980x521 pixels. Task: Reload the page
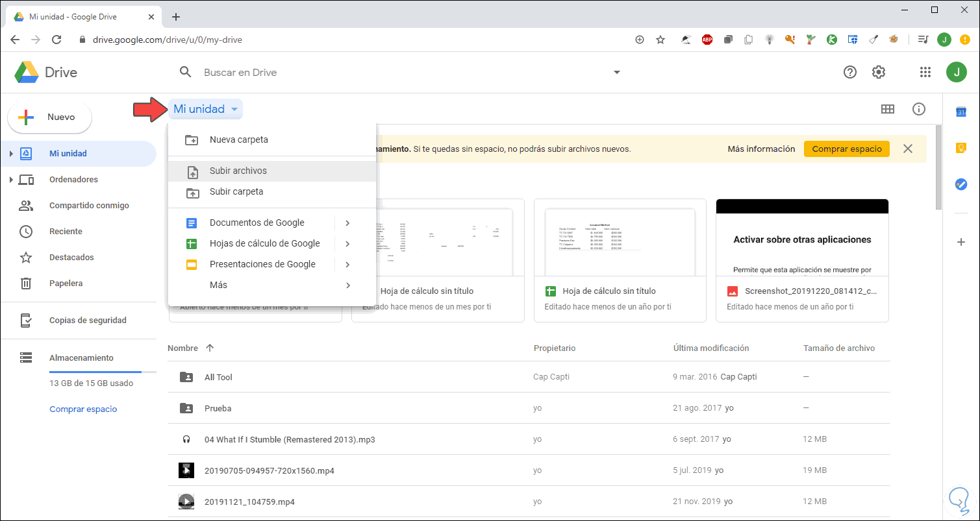coord(57,40)
